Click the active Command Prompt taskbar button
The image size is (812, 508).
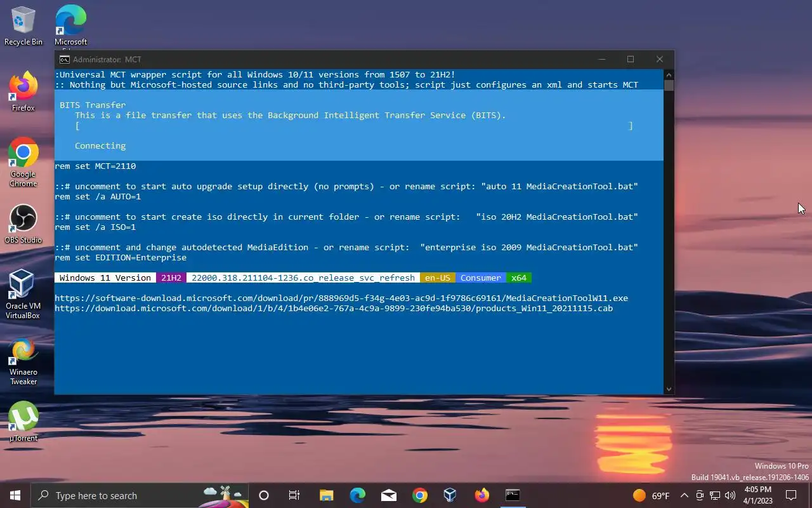(513, 495)
